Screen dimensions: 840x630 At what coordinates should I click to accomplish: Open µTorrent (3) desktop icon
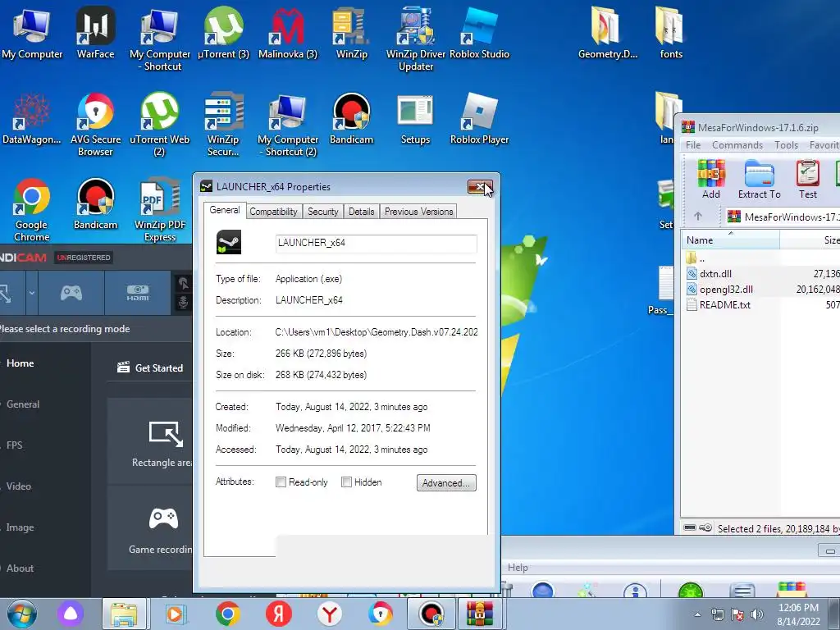[x=223, y=32]
